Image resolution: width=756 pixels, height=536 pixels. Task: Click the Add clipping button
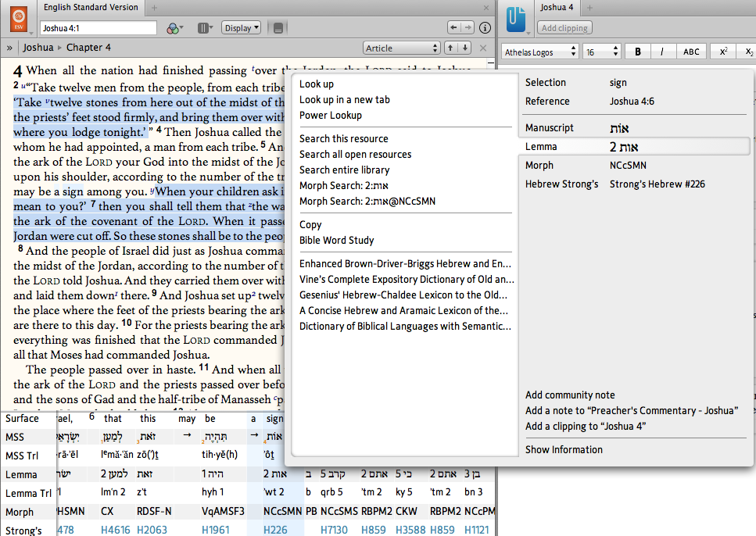[564, 28]
